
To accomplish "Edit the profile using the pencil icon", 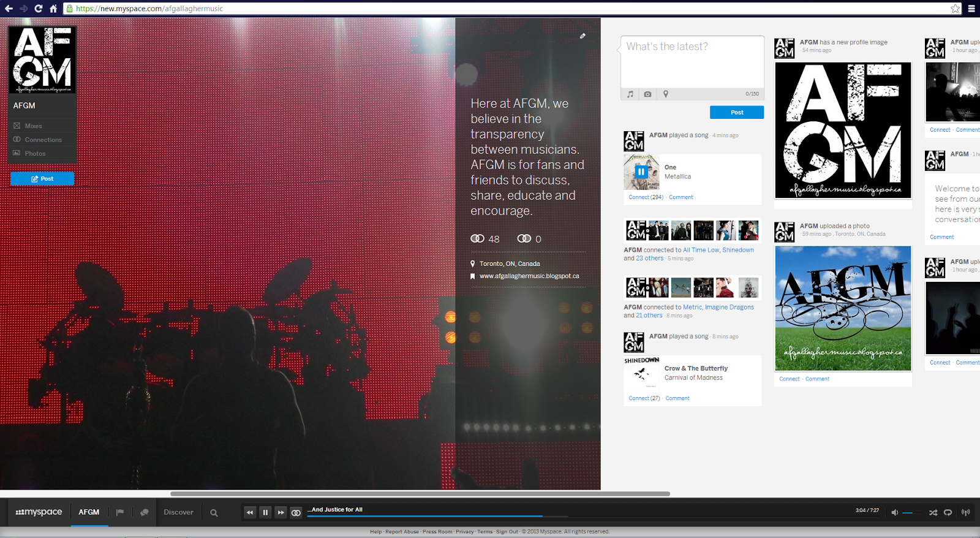I will click(x=582, y=36).
